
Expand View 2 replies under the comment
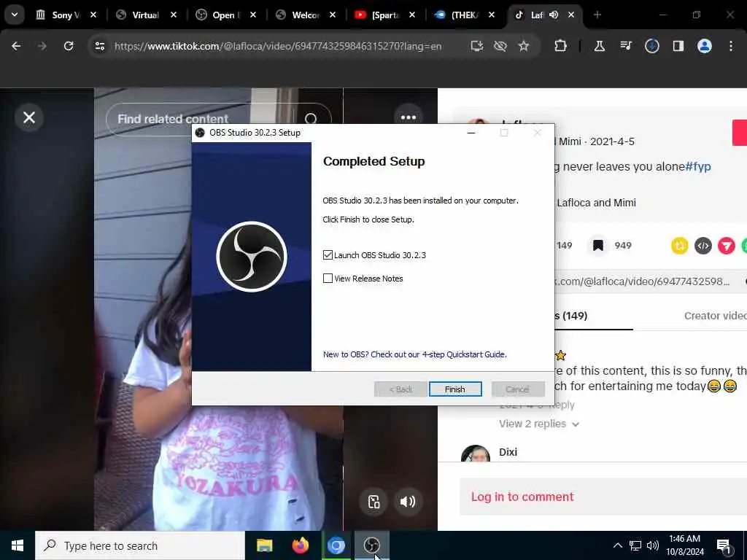click(539, 424)
